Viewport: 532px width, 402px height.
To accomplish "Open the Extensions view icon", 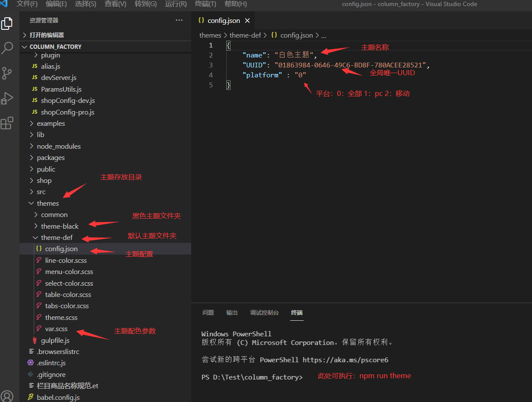I will [7, 123].
